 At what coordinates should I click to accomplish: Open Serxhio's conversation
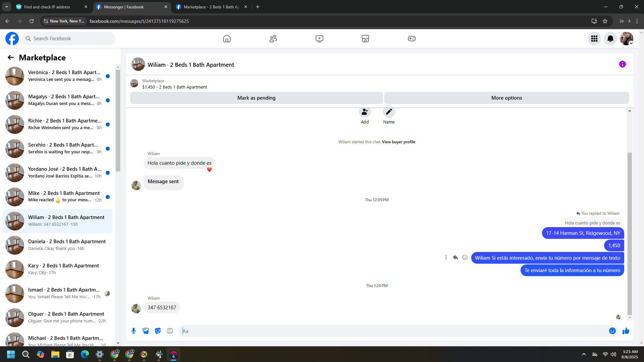tap(58, 149)
